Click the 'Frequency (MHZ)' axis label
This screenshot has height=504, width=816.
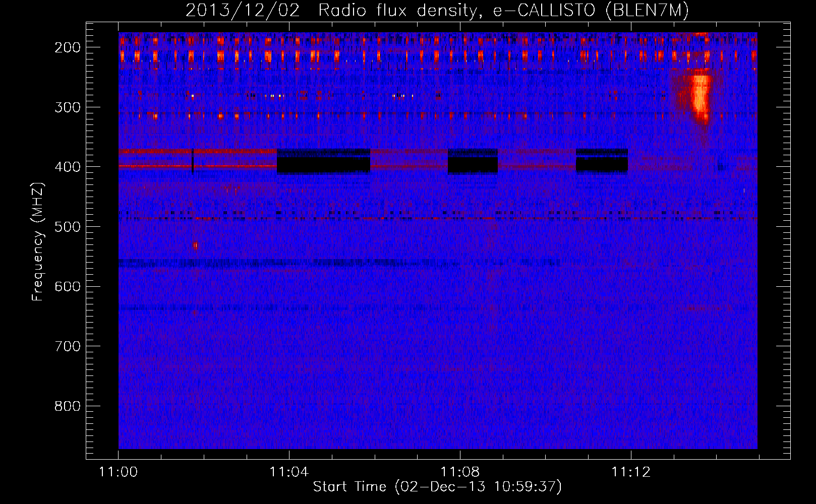tap(38, 241)
